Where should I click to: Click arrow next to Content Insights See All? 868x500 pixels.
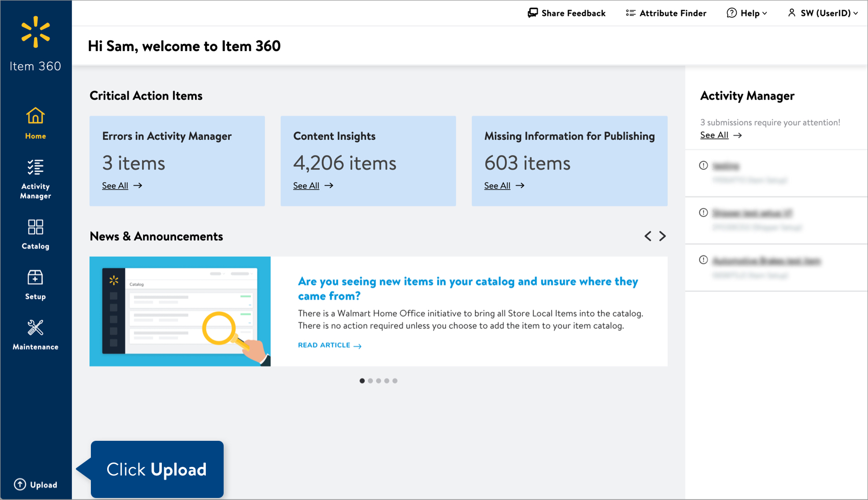pyautogui.click(x=329, y=186)
